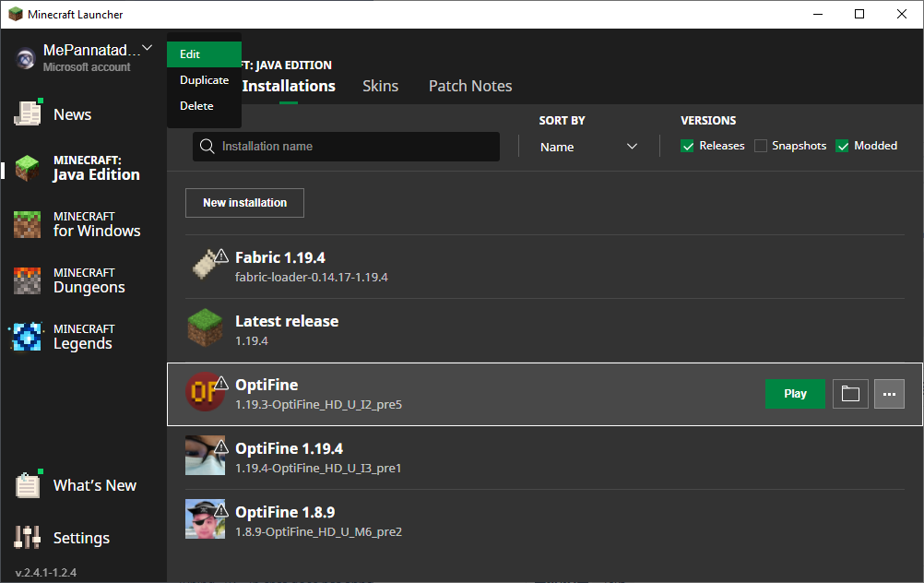The width and height of the screenshot is (924, 583).
Task: Toggle the Modded checkbox
Action: click(x=843, y=146)
